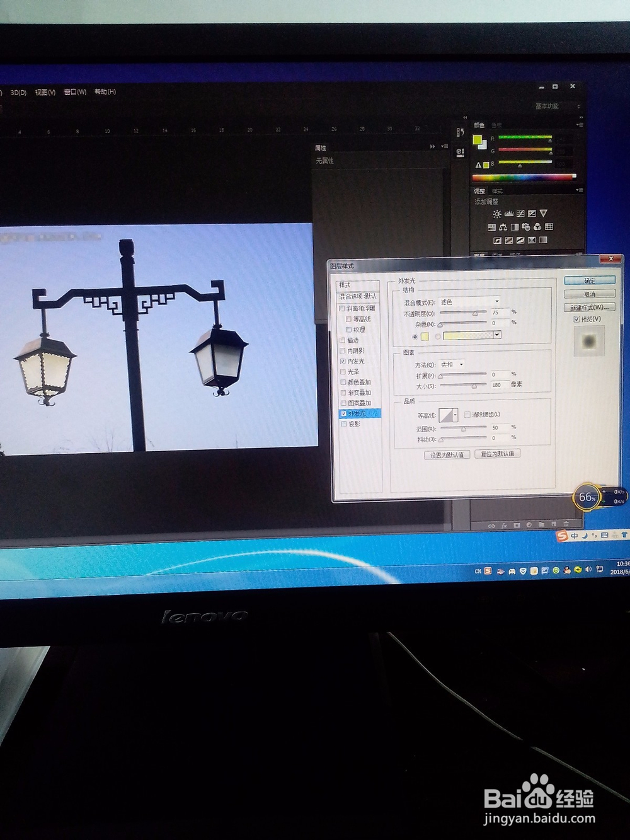Add a Black & White adjustment
This screenshot has height=840, width=630.
coord(515,227)
